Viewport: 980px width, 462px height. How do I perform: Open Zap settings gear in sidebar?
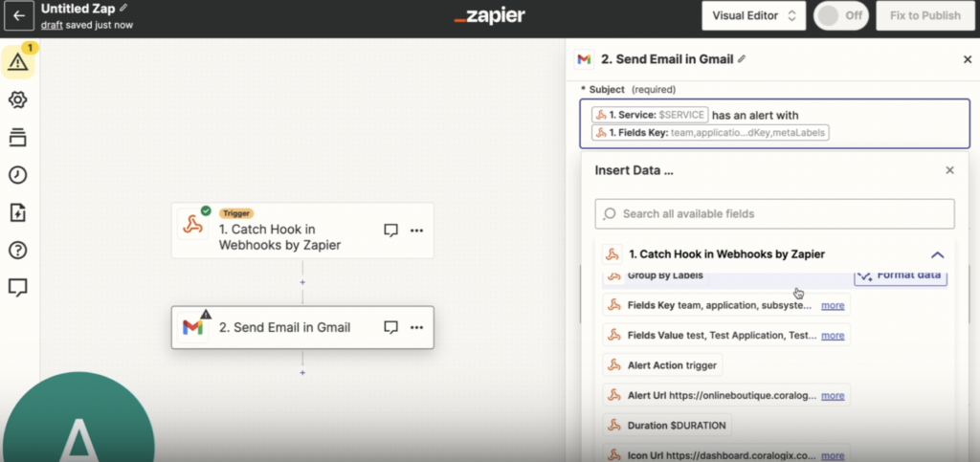(17, 99)
